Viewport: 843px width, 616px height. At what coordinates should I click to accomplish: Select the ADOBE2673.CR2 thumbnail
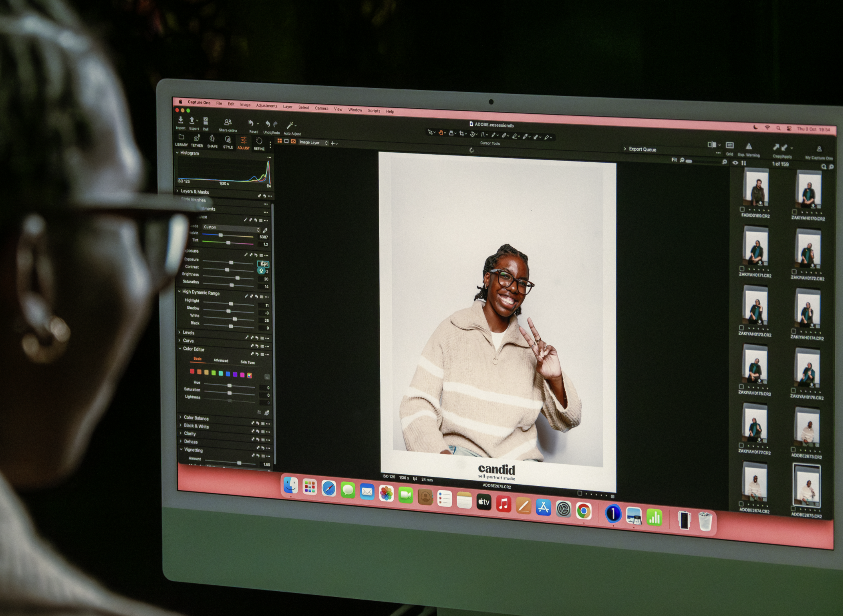click(x=807, y=428)
